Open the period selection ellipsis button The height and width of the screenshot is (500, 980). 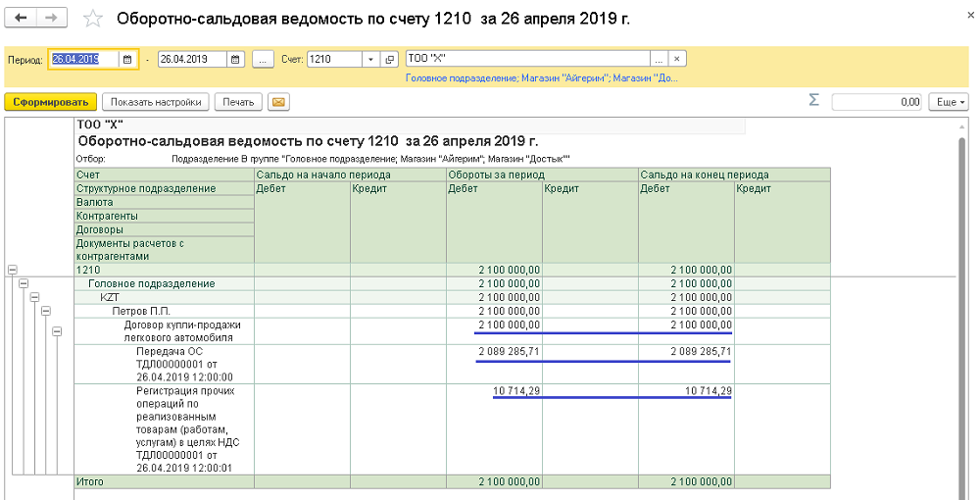(263, 59)
